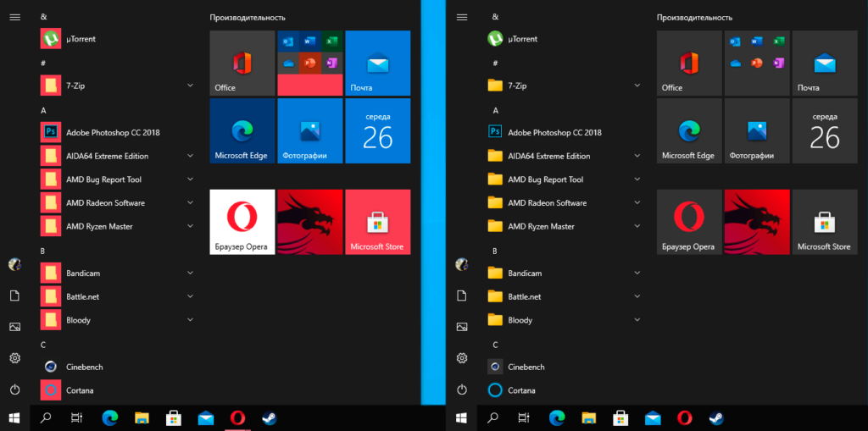Expand the right Start menu hamburger
Screen dimensions: 868x431
(462, 17)
